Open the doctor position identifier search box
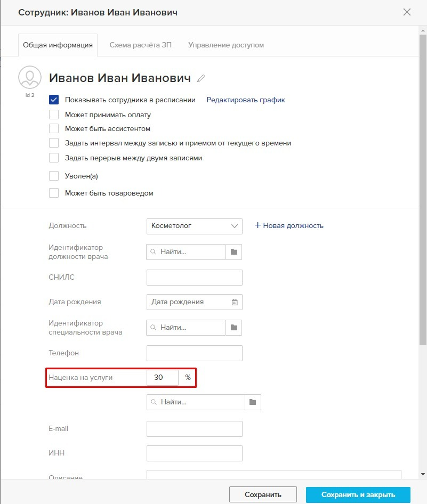Screen dimensions: 427x504 tap(186, 252)
